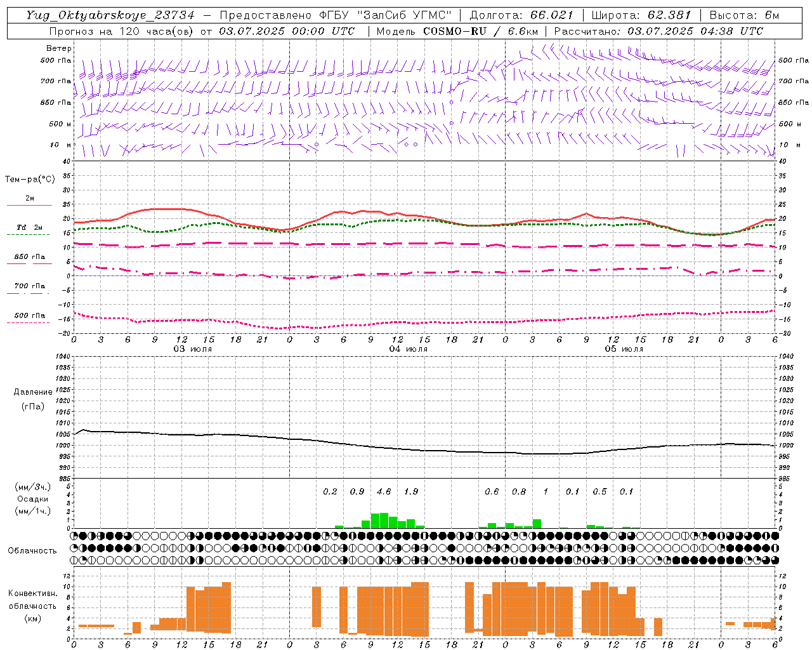Click the Ветер wind panel label

(x=59, y=48)
